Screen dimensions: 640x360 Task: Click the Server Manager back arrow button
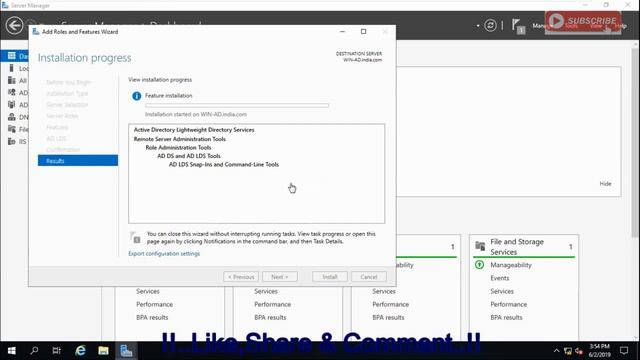(14, 26)
